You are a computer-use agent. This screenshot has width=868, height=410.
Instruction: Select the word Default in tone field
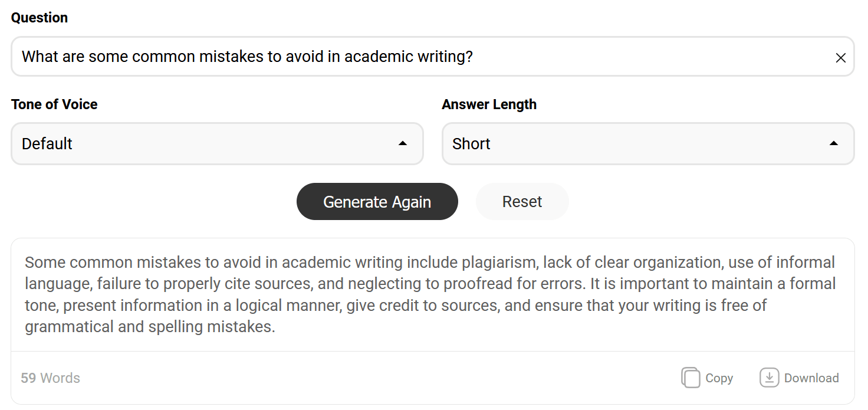(47, 144)
